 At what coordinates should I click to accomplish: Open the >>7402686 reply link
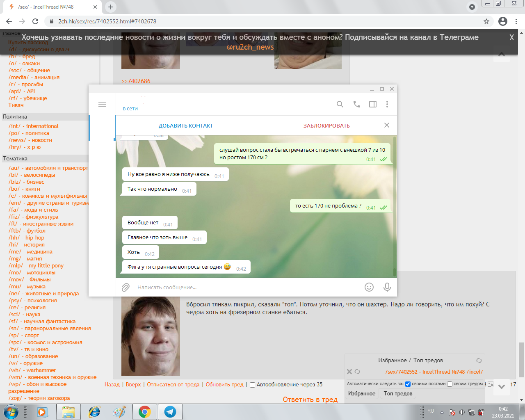point(136,81)
